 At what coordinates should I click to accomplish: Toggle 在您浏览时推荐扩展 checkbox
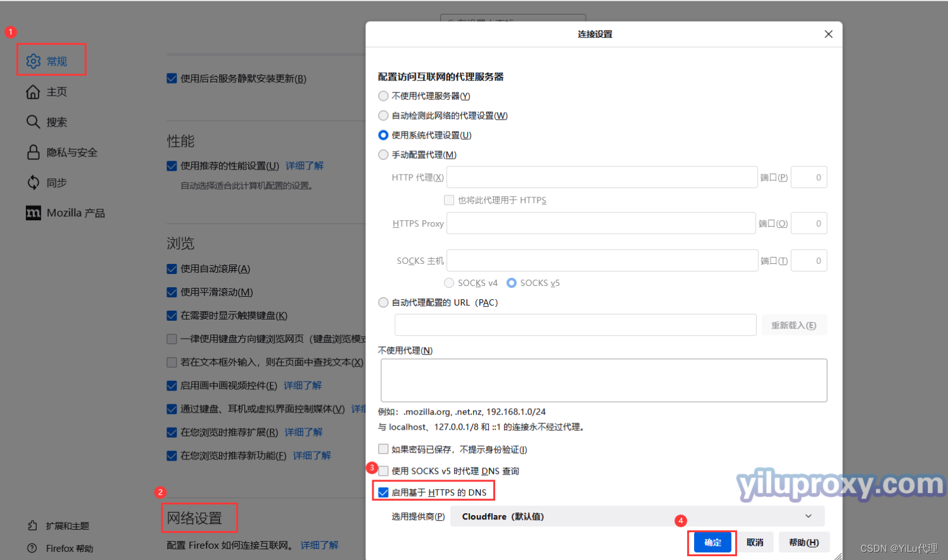click(172, 432)
